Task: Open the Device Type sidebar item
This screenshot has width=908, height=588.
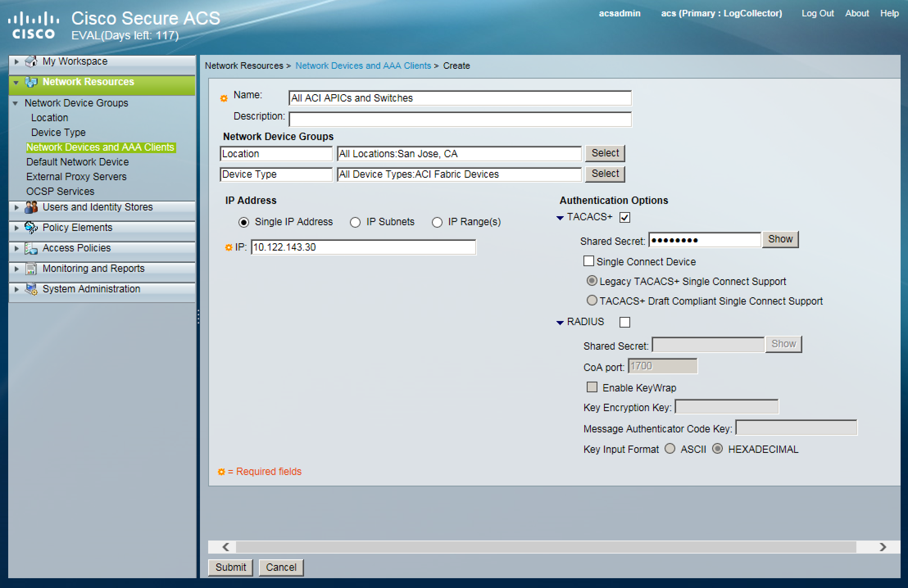Action: click(58, 133)
